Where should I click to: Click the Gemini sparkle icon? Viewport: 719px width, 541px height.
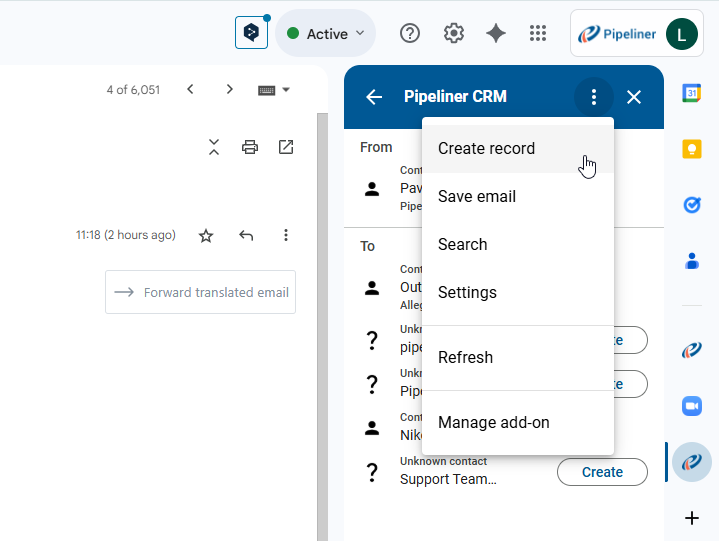496,34
